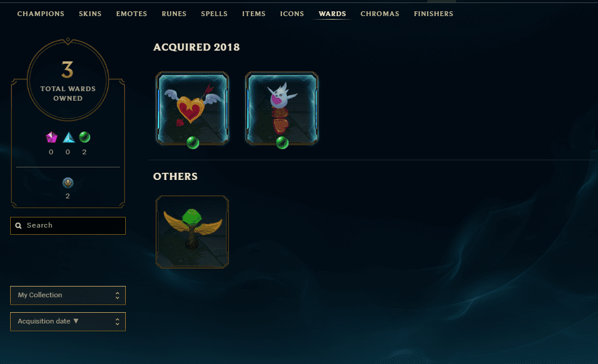Click green gem under heart ward

[x=193, y=143]
